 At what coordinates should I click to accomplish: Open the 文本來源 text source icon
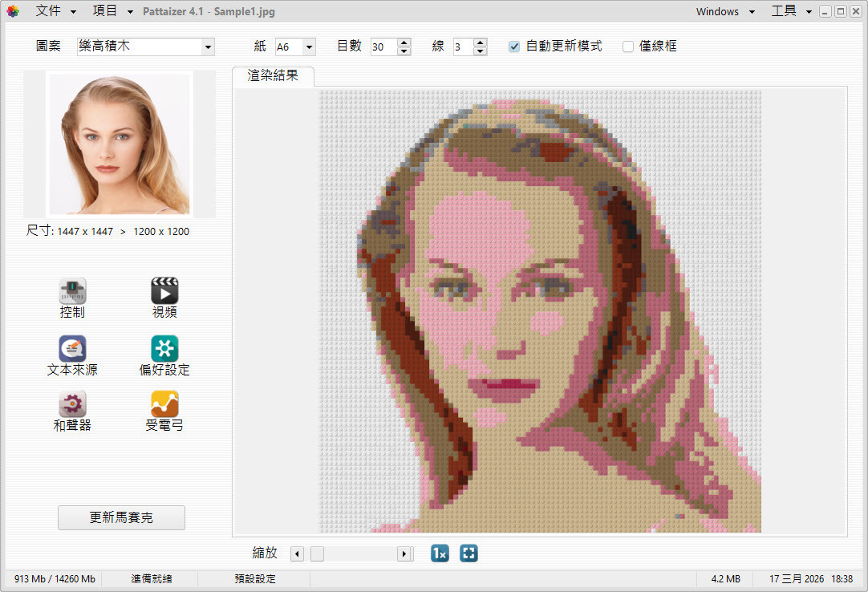(x=72, y=349)
